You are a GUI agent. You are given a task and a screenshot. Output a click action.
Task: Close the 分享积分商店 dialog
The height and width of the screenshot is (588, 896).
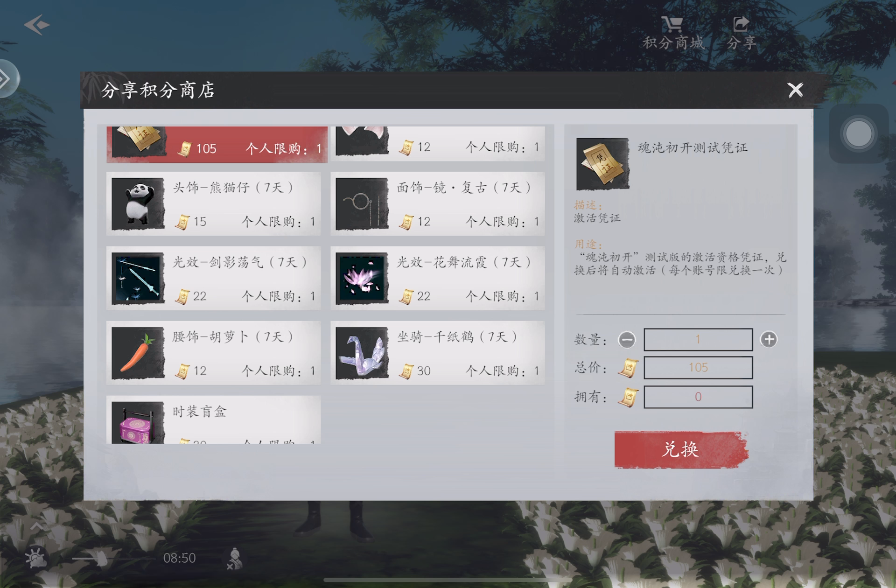coord(795,90)
